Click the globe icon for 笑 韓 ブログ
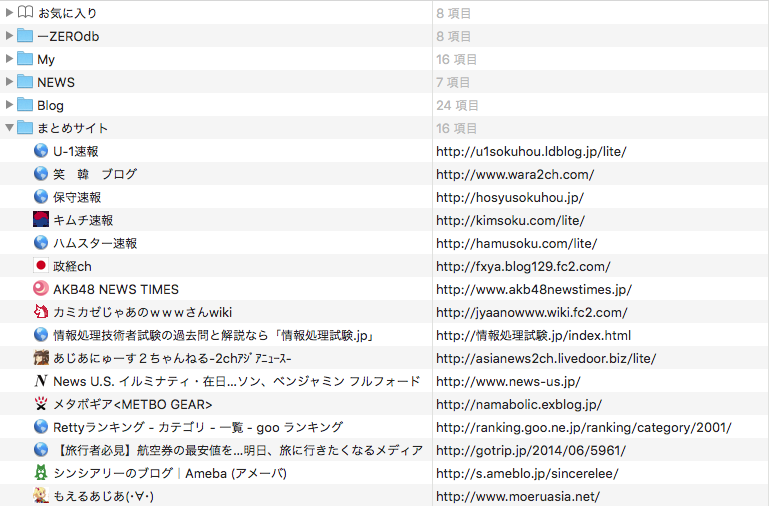This screenshot has width=769, height=506. tap(41, 174)
